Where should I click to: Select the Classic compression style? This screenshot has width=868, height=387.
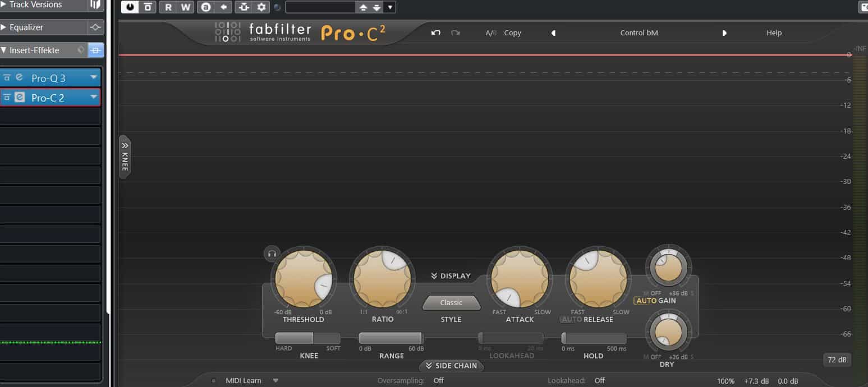click(x=451, y=302)
